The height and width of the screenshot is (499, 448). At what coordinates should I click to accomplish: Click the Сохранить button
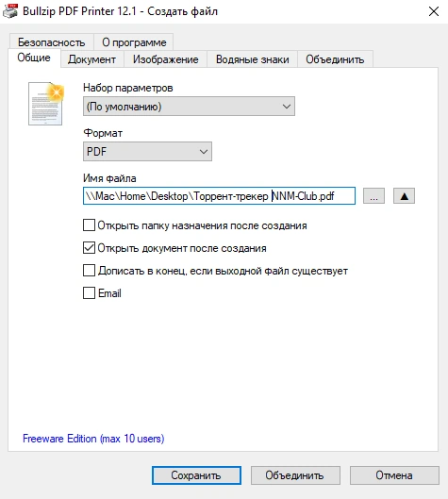click(196, 475)
